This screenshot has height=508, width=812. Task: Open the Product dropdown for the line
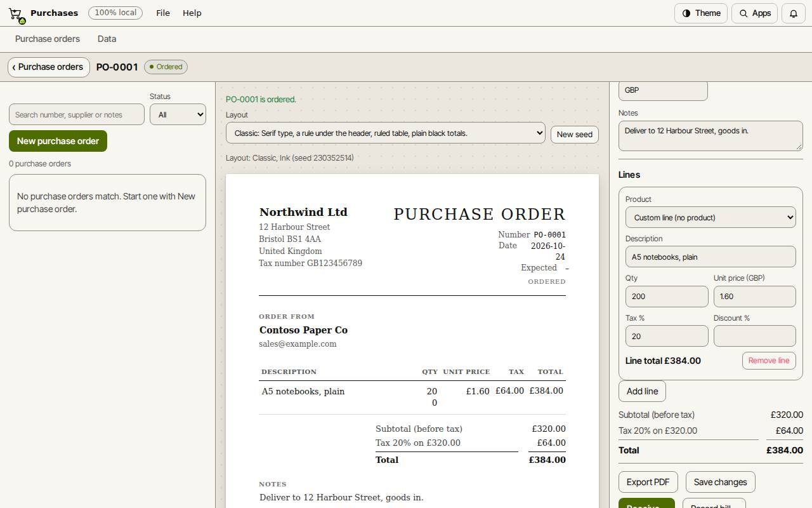tap(710, 217)
